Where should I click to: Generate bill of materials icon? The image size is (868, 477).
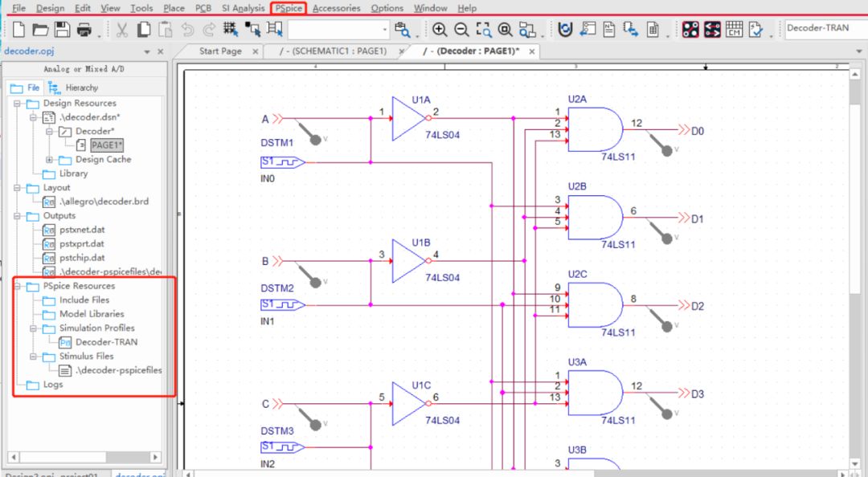[653, 29]
